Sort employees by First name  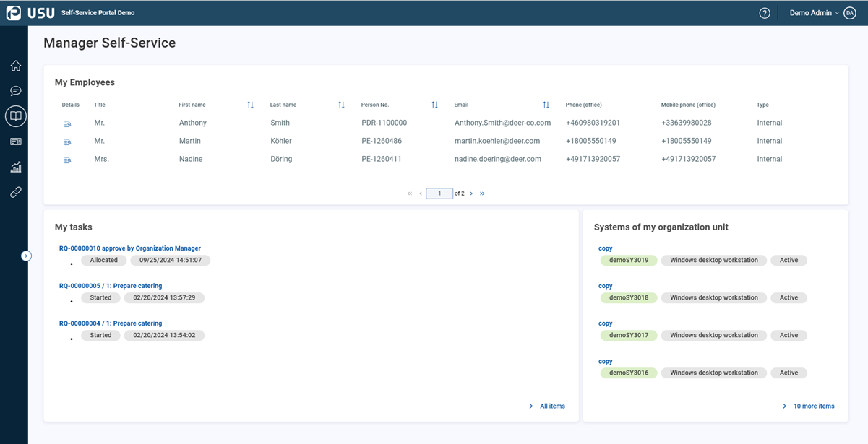tap(250, 105)
